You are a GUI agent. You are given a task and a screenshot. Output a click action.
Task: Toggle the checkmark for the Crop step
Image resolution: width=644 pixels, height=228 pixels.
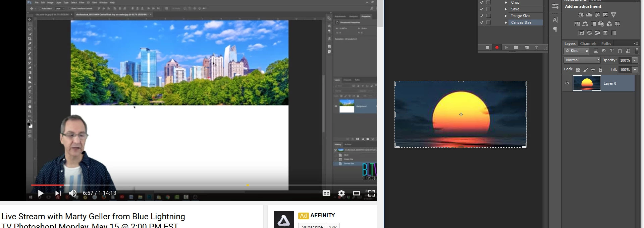point(482,2)
